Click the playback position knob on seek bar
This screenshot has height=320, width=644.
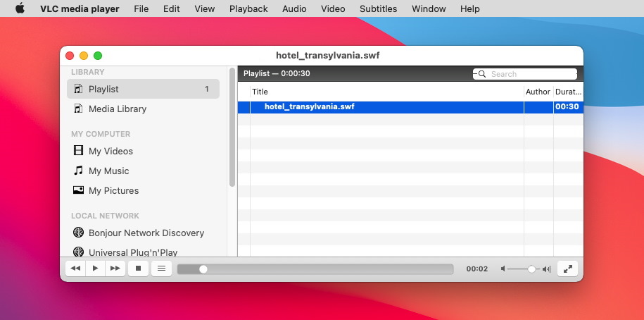point(203,269)
